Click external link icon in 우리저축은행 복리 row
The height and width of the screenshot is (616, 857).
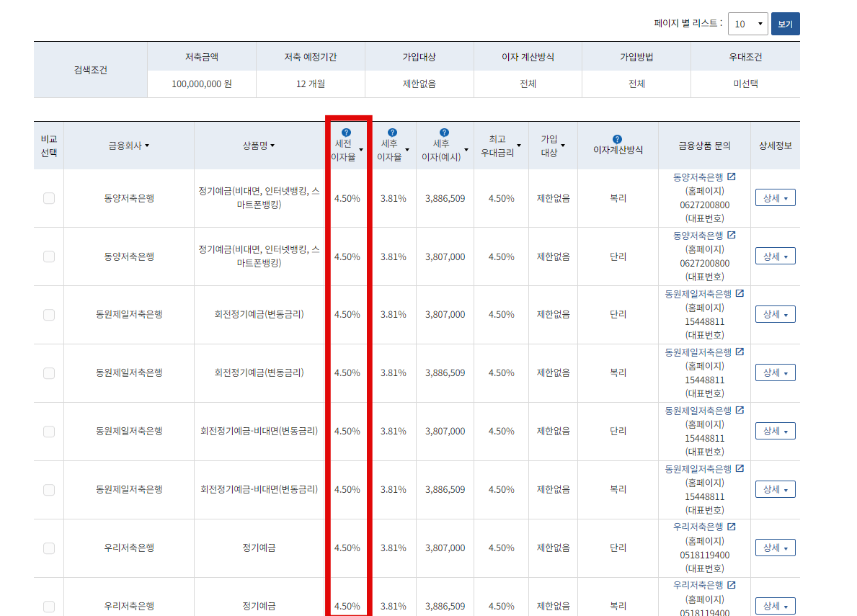pos(732,585)
